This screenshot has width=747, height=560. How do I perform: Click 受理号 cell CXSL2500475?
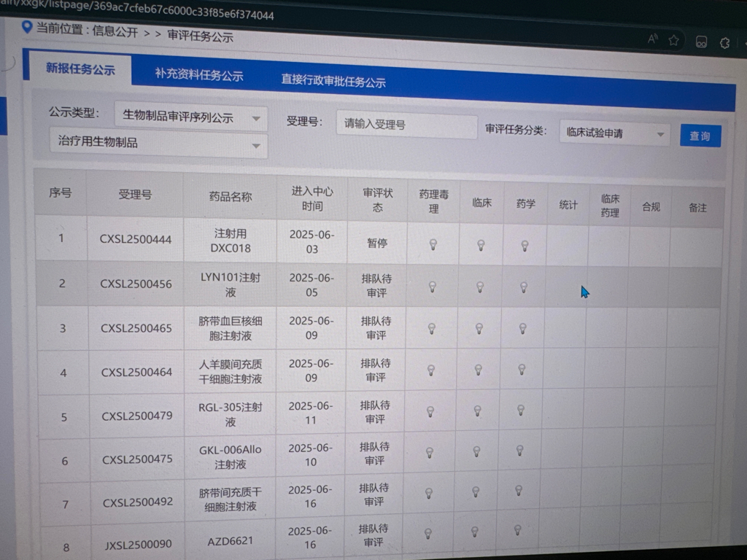(137, 459)
